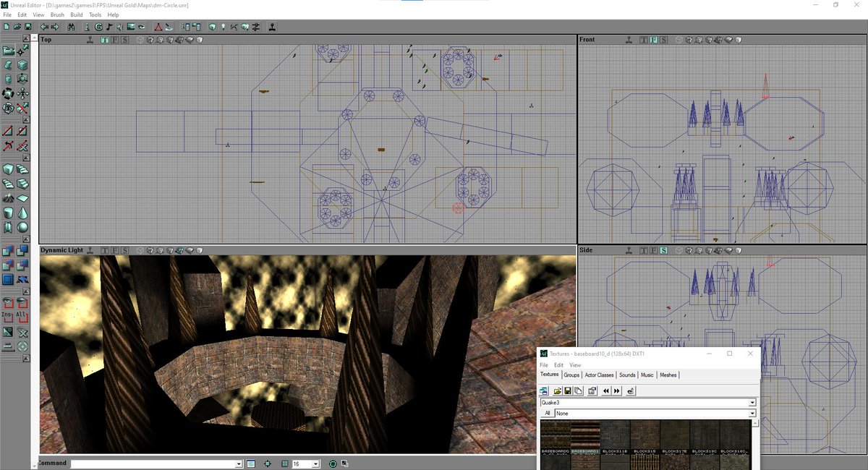Switch to the Actor Classes tab
Viewport: 868px width, 470px height.
tap(599, 375)
